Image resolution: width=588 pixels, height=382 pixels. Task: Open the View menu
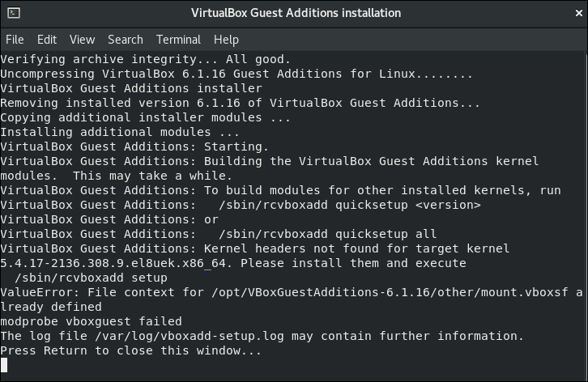coord(82,40)
